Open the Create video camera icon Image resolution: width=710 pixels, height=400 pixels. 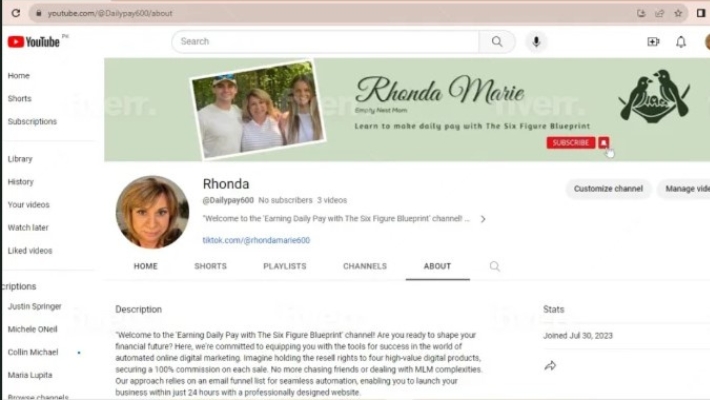coord(653,42)
